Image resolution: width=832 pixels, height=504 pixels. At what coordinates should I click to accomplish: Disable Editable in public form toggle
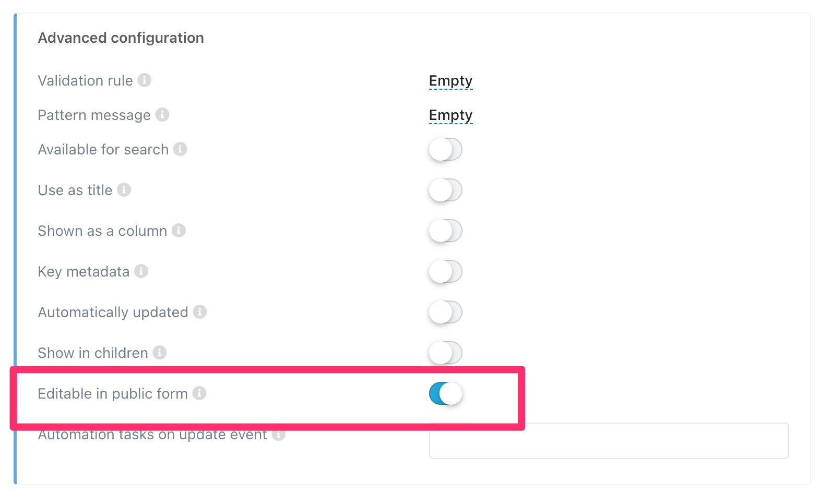coord(445,394)
